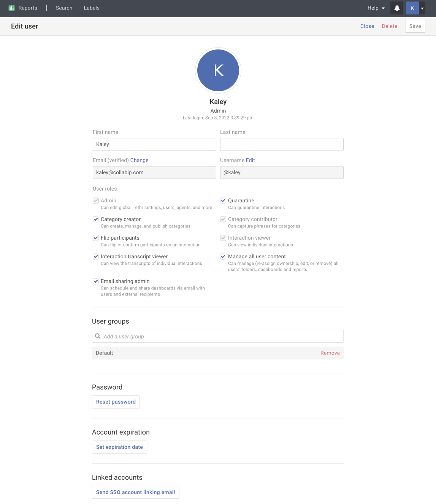This screenshot has height=504, width=436.
Task: Toggle Manage all user content checkbox
Action: coord(223,256)
